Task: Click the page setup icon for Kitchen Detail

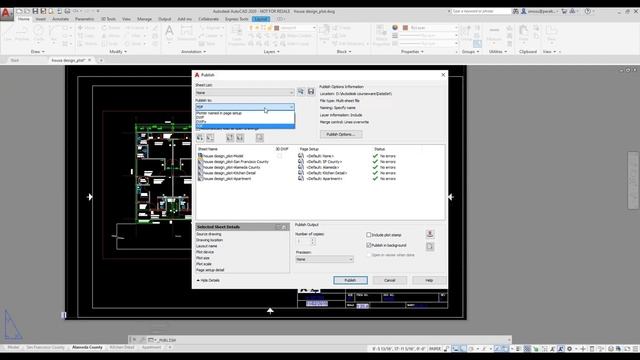Action: coord(301,173)
